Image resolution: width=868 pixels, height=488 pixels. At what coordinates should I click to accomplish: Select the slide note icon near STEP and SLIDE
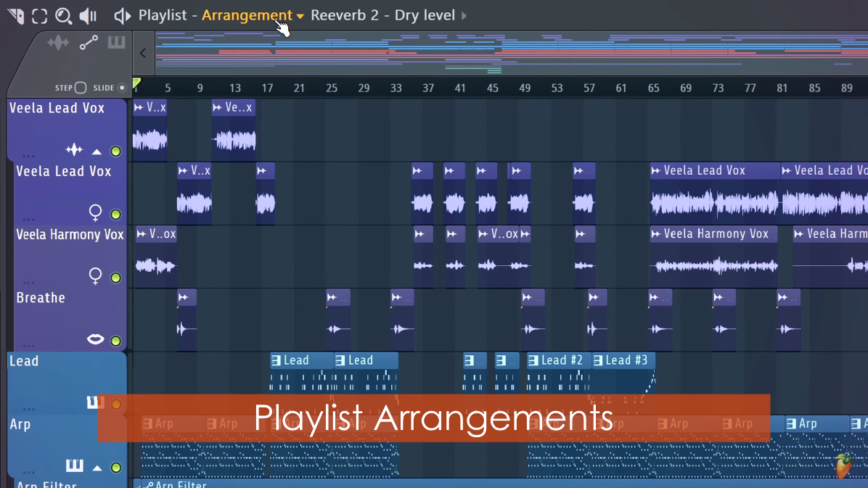[89, 42]
